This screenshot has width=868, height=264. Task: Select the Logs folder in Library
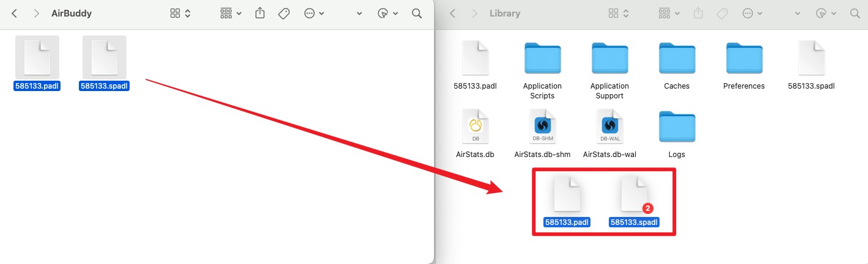677,127
